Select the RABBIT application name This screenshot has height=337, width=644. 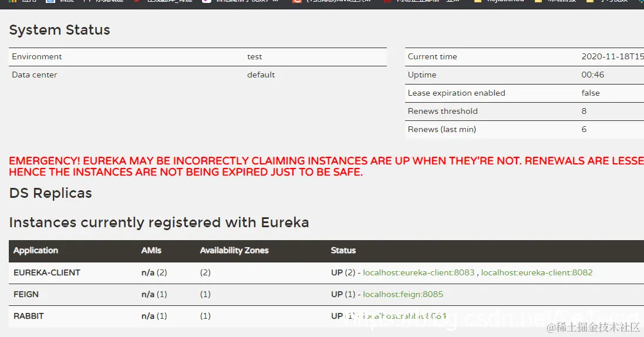coord(28,316)
